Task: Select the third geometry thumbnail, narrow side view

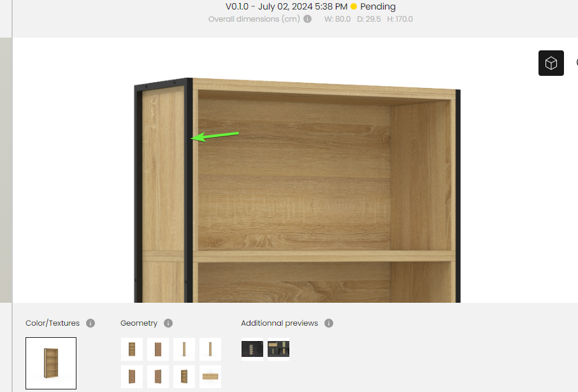Action: (184, 349)
